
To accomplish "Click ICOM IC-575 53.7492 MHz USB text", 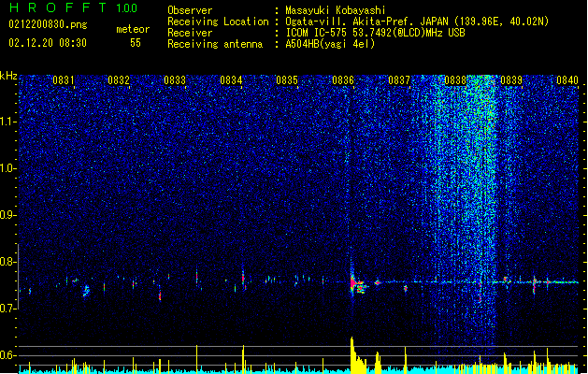I will point(375,33).
